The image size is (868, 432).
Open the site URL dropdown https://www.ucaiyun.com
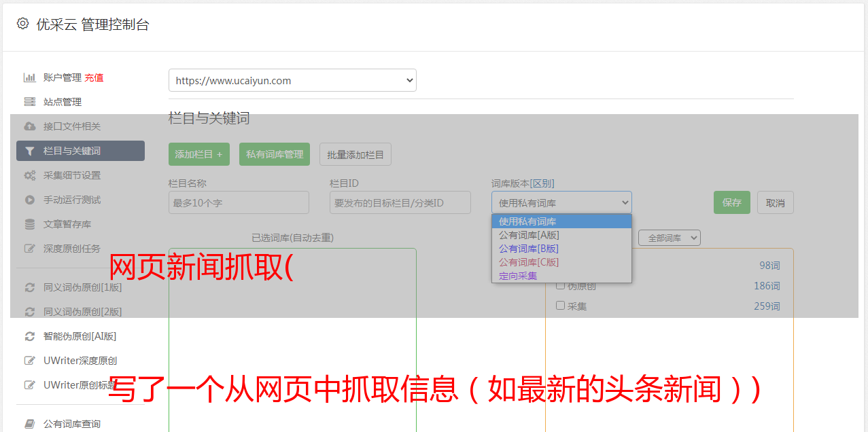pyautogui.click(x=292, y=80)
